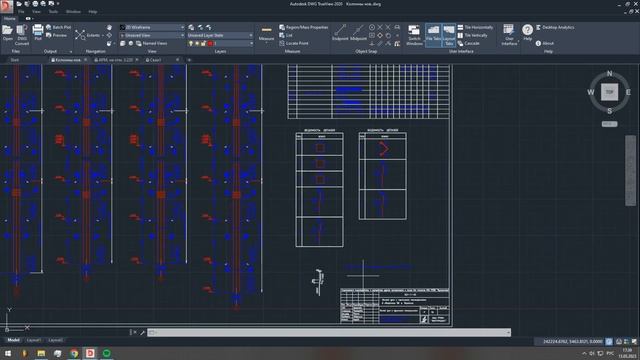Open the Tools menu

click(53, 12)
